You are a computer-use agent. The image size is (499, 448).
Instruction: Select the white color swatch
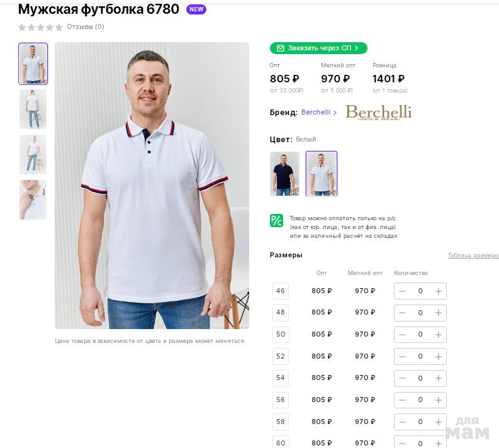[x=322, y=174]
